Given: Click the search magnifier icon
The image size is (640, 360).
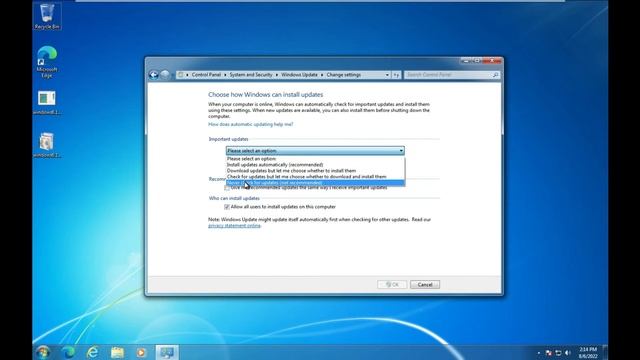Looking at the screenshot, I should [x=495, y=75].
